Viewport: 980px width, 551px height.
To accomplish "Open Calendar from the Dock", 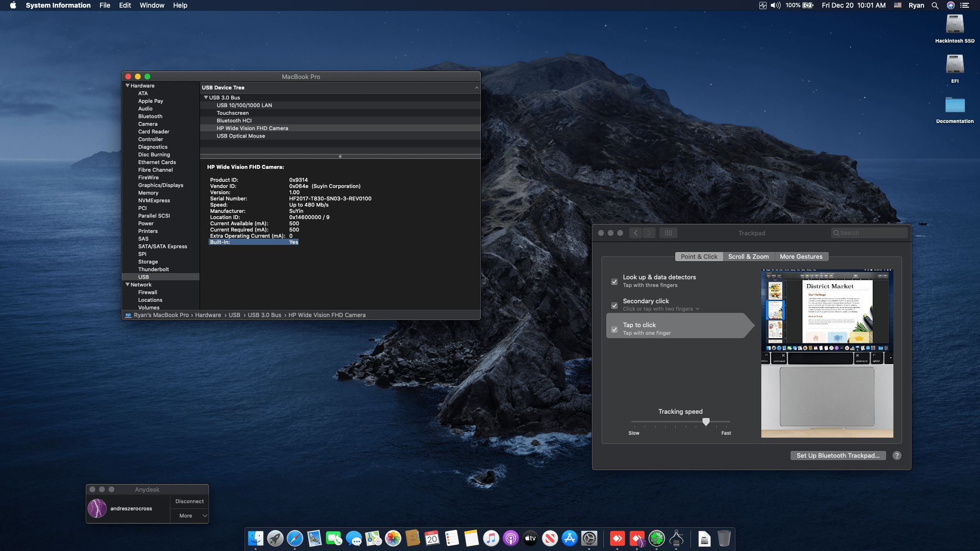I will pos(432,539).
